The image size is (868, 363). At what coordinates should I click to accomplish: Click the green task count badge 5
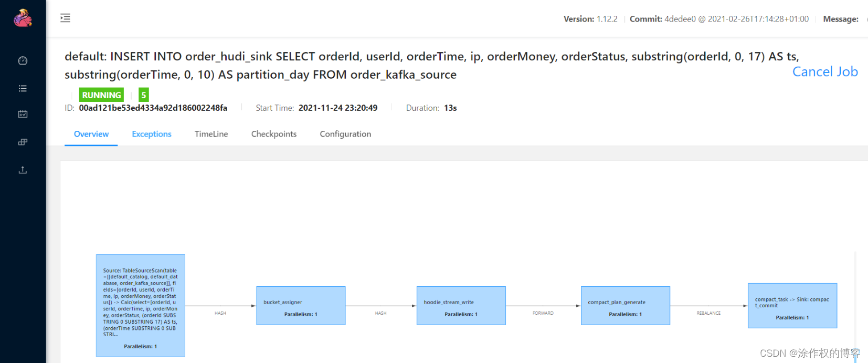[x=144, y=95]
